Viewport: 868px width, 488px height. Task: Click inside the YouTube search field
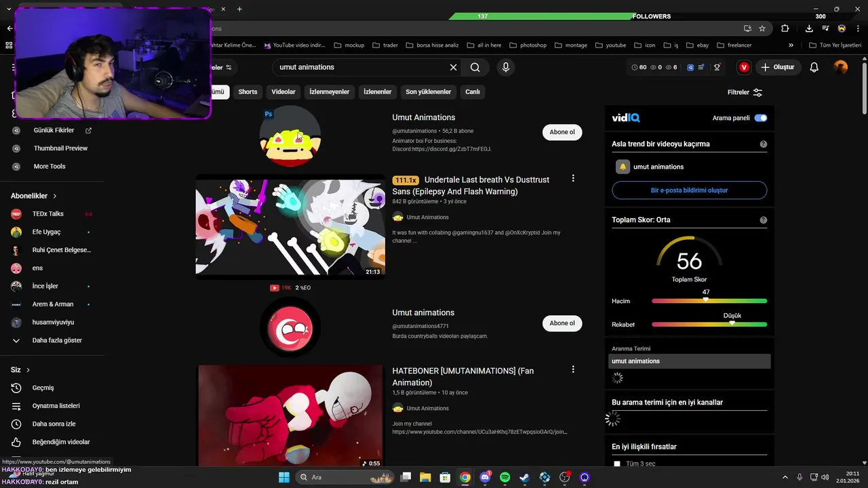[x=359, y=67]
